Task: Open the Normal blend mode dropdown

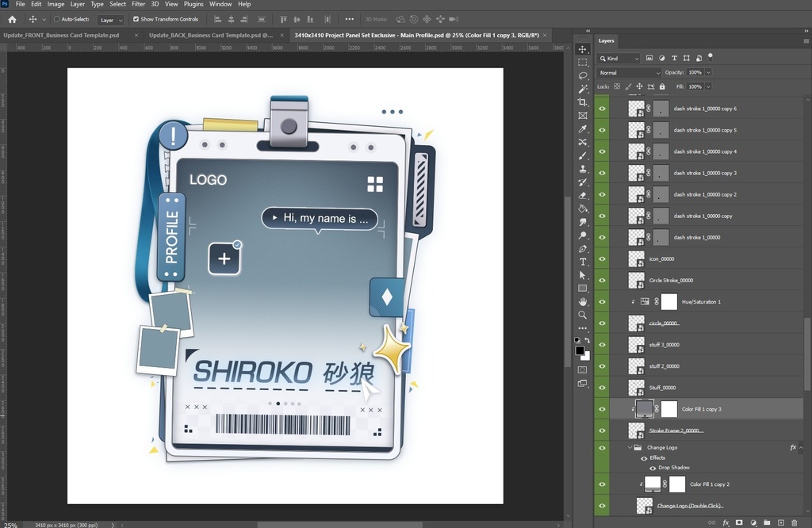Action: 629,72
